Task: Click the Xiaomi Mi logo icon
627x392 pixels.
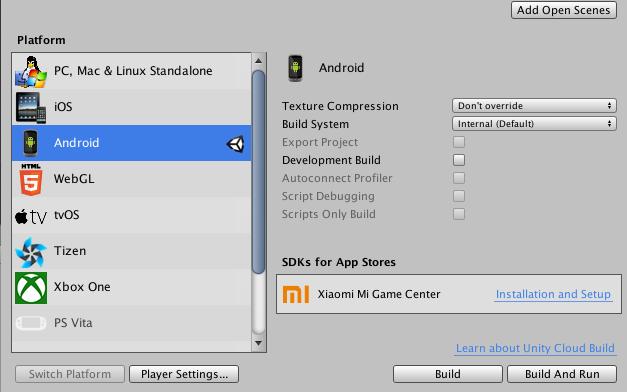Action: pos(296,294)
